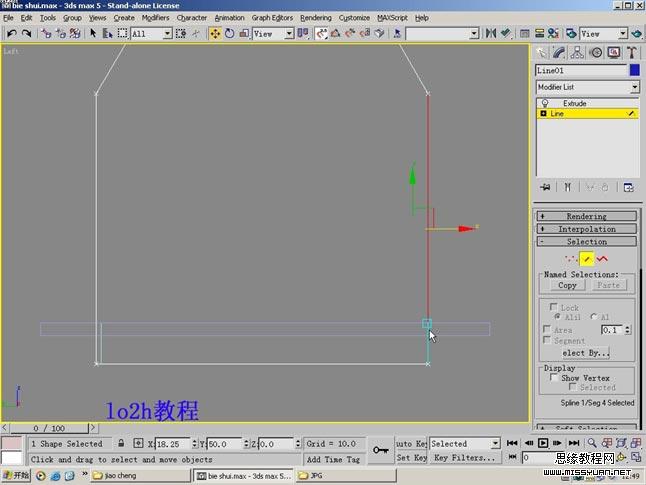Open the Motion command panel tab
Viewport: 646px width, 485px height.
(596, 53)
